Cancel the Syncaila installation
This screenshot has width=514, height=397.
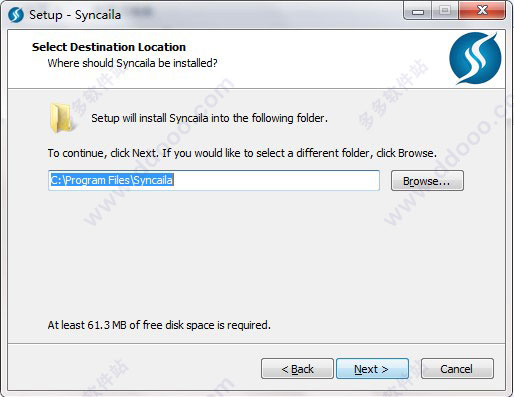point(457,369)
